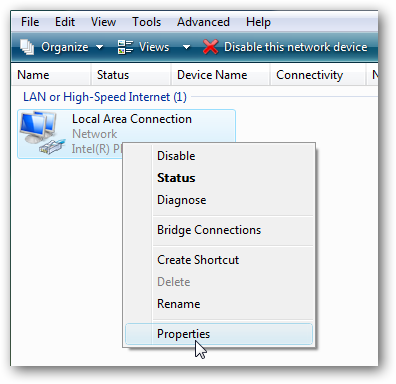396x384 pixels.
Task: Open the Advanced menu
Action: (x=203, y=22)
